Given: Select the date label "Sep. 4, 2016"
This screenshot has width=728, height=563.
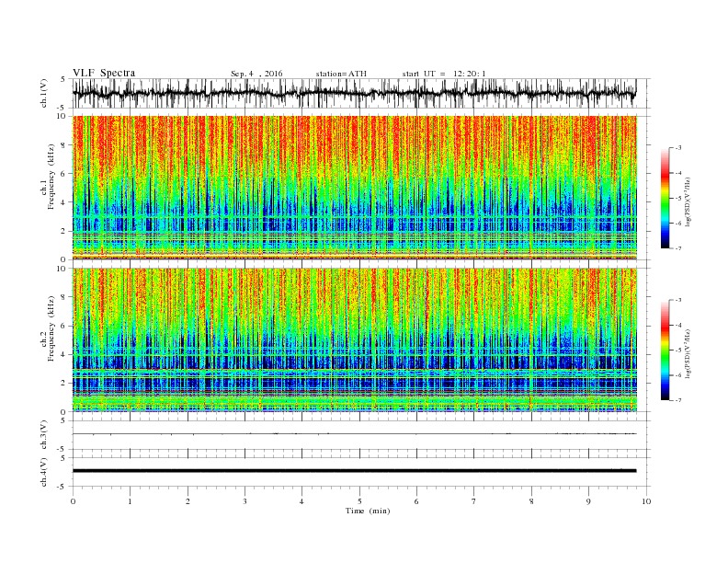Looking at the screenshot, I should click(x=256, y=74).
